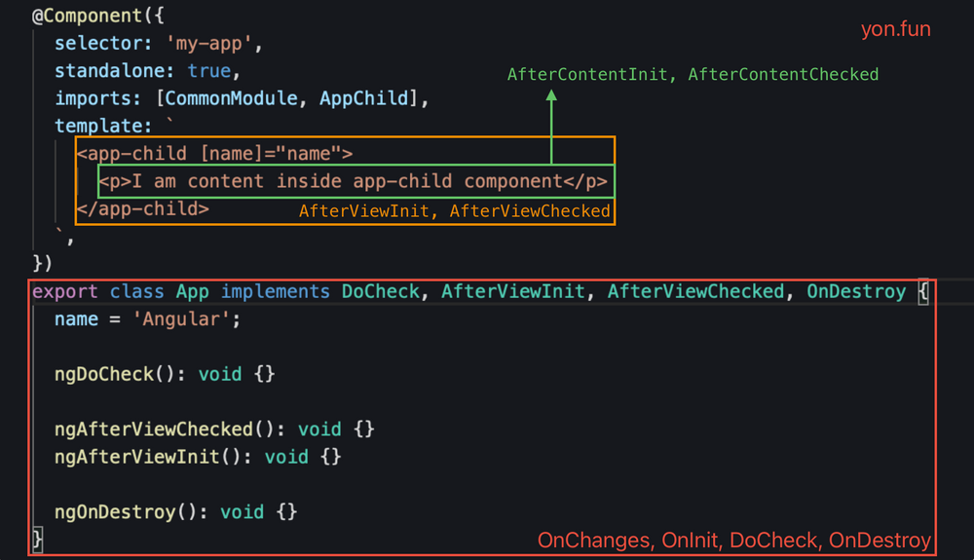The width and height of the screenshot is (974, 560).
Task: Click the paragraph content inside app-child
Action: [353, 181]
